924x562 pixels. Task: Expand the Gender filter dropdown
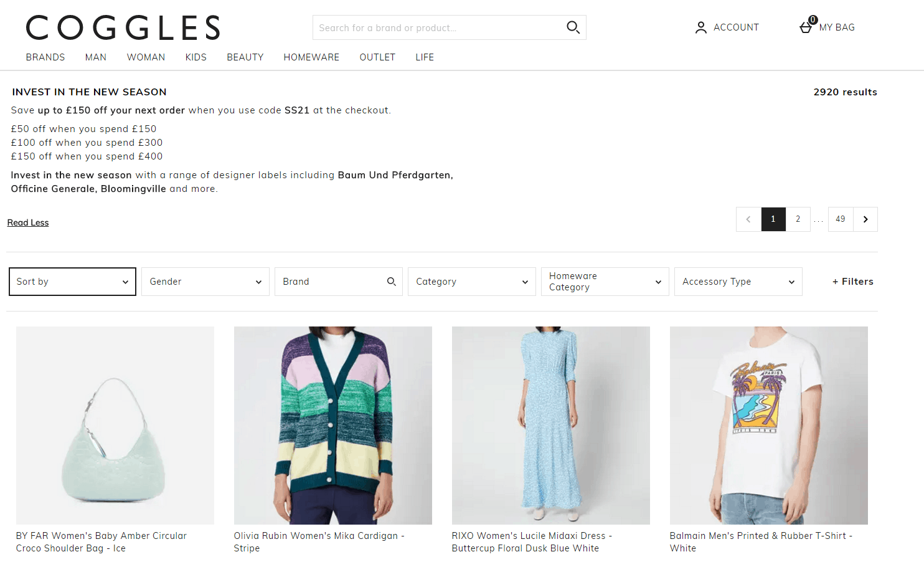[x=205, y=282]
